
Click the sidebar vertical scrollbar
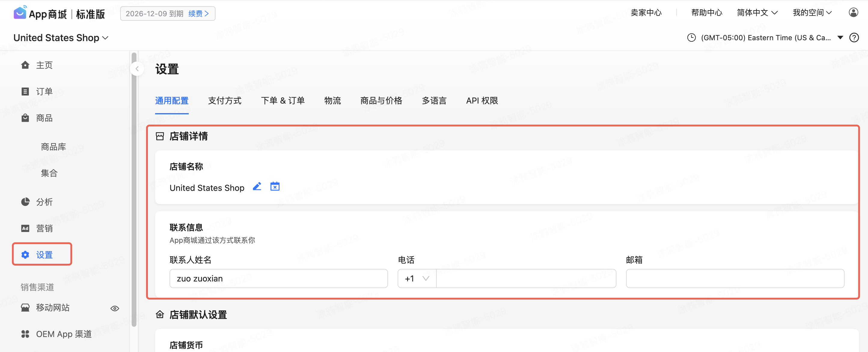(x=134, y=188)
